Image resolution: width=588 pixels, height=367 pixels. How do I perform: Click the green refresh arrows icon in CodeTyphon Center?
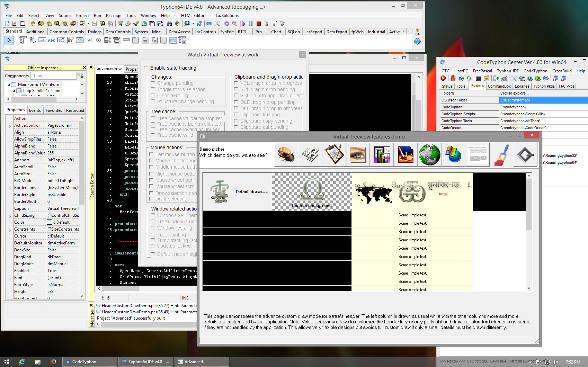469,78
